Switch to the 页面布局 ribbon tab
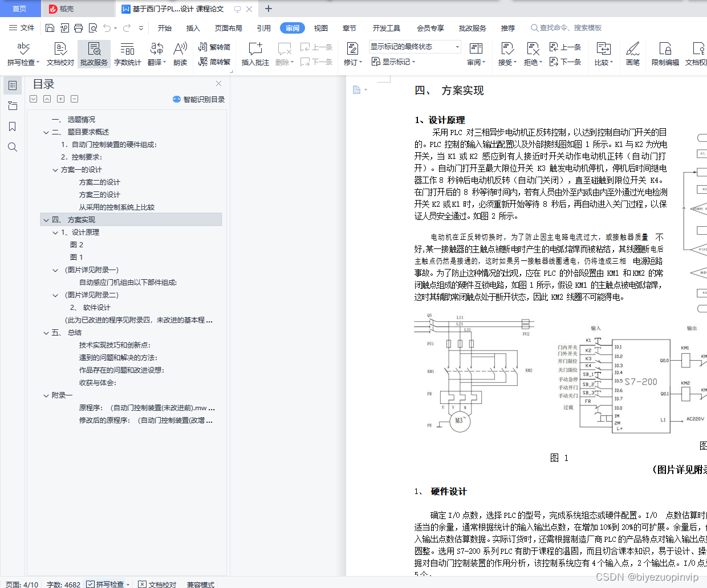Viewport: 707px width, 588px height. pyautogui.click(x=228, y=27)
